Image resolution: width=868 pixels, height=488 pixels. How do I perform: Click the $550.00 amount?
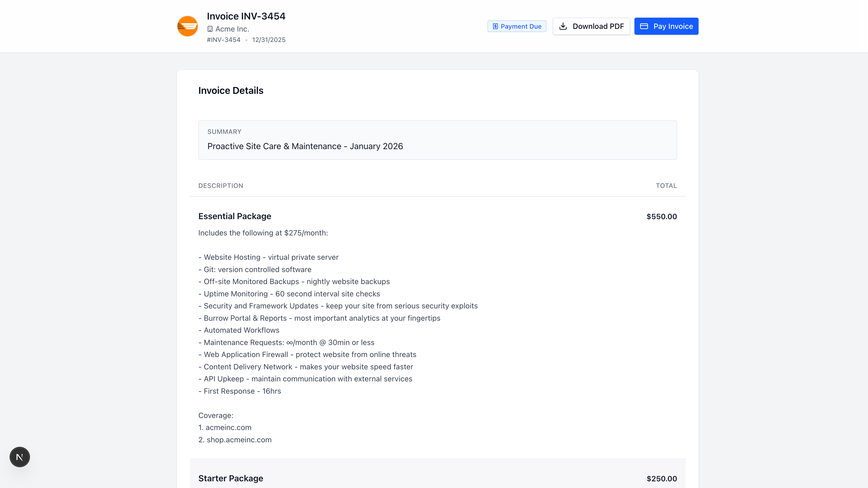(x=661, y=216)
